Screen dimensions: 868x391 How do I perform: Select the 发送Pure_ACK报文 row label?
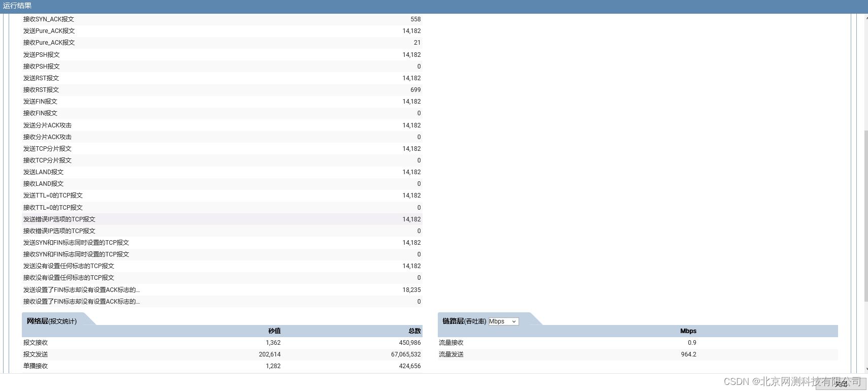[x=49, y=31]
